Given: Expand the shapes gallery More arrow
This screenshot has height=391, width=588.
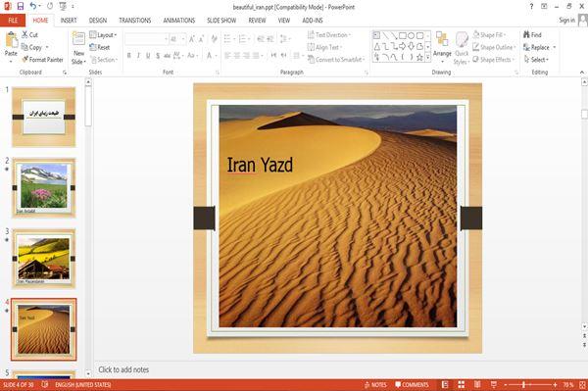Looking at the screenshot, I should (428, 57).
